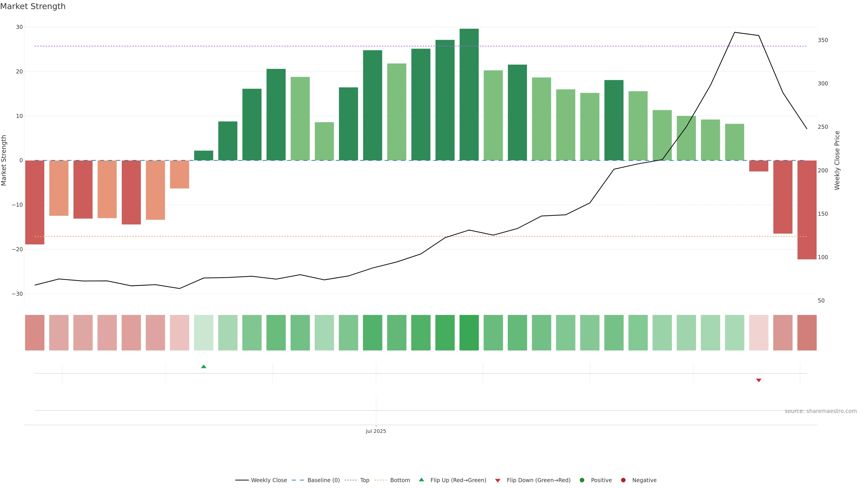
Task: Click the source sharemaestro.com text
Action: point(821,411)
